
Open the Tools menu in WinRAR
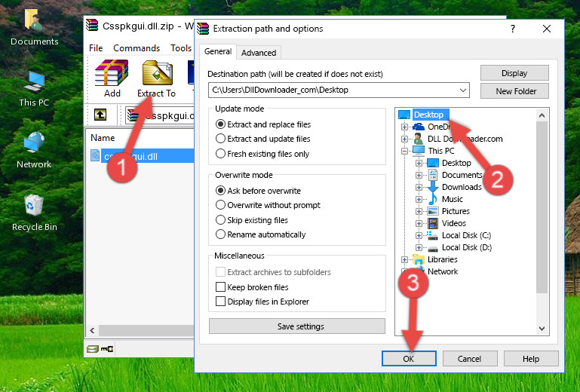[x=181, y=48]
